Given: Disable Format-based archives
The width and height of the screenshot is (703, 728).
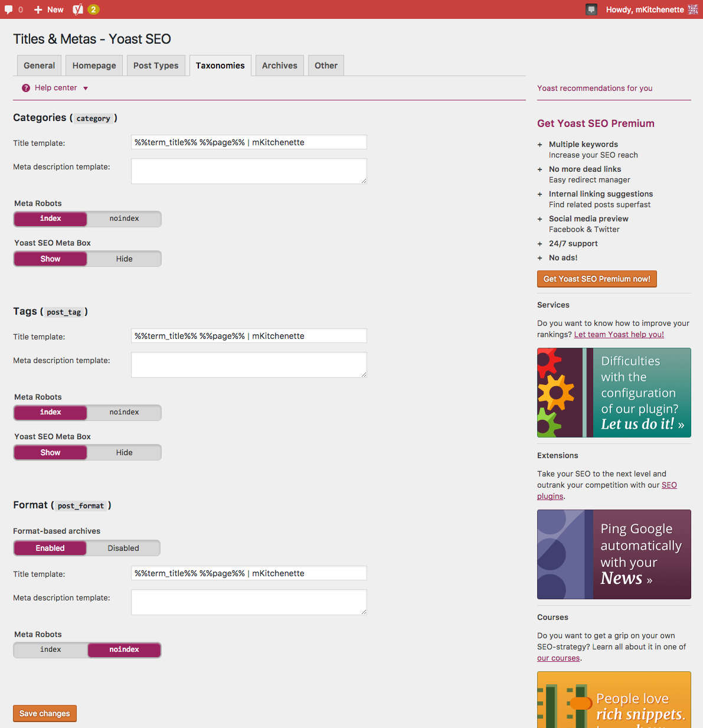Looking at the screenshot, I should [x=123, y=548].
